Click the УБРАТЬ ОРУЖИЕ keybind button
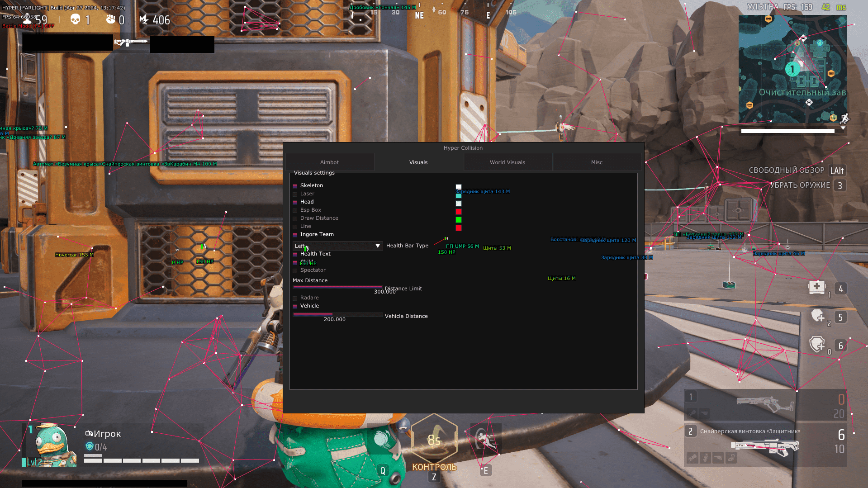868x488 pixels. 840,185
